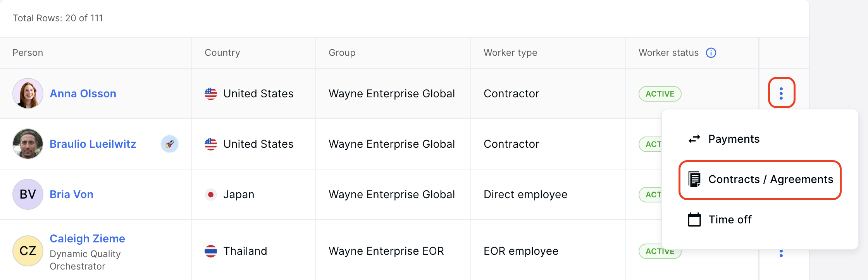This screenshot has height=280, width=868.
Task: Open the three-dot menu on Anna Olsson's row
Action: tap(781, 93)
